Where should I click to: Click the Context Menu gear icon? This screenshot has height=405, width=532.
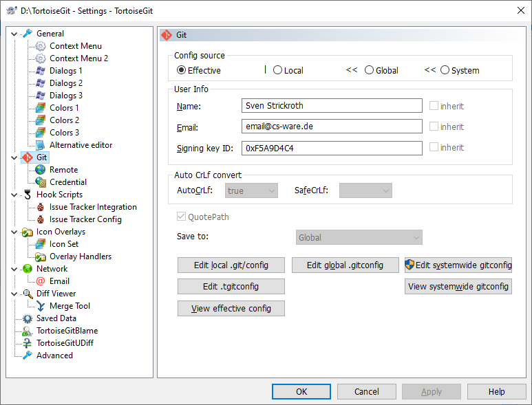point(41,46)
